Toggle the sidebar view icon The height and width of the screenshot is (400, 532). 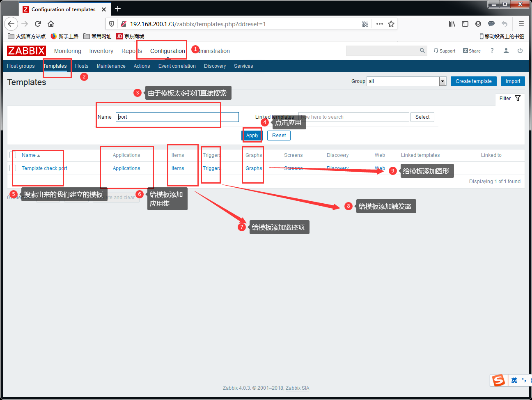[x=465, y=24]
